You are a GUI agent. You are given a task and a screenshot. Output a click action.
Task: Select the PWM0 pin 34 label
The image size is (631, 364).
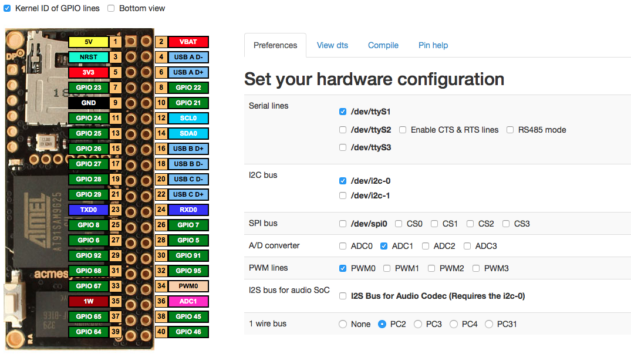[188, 287]
